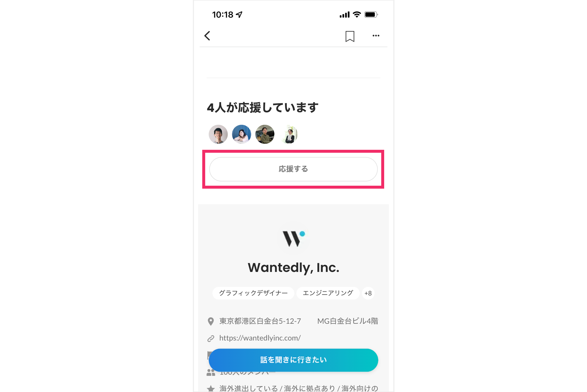This screenshot has height=392, width=587.
Task: Tap the third supporter's avatar
Action: point(265,134)
